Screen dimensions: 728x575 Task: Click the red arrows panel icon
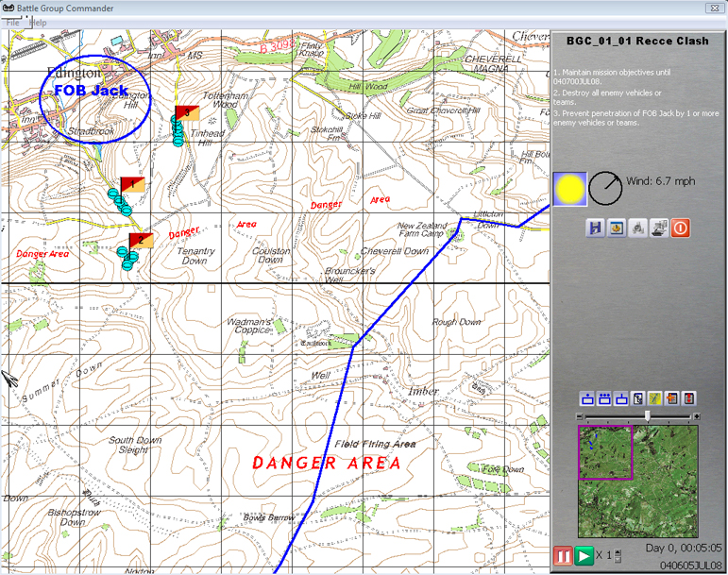(x=689, y=398)
